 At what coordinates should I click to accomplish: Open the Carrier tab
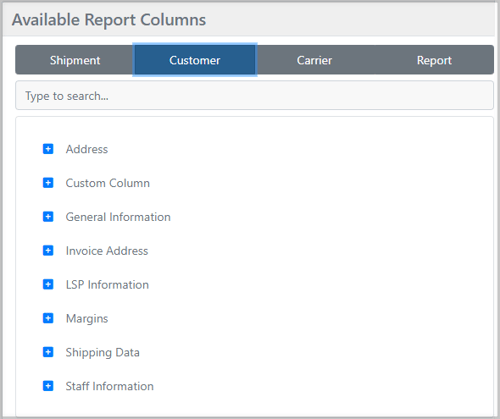click(314, 60)
